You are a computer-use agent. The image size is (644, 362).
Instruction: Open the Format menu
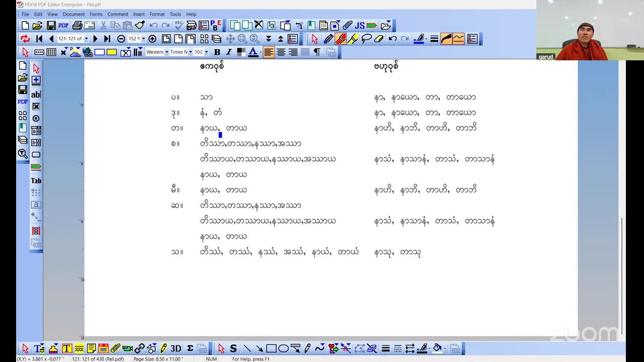tap(157, 14)
